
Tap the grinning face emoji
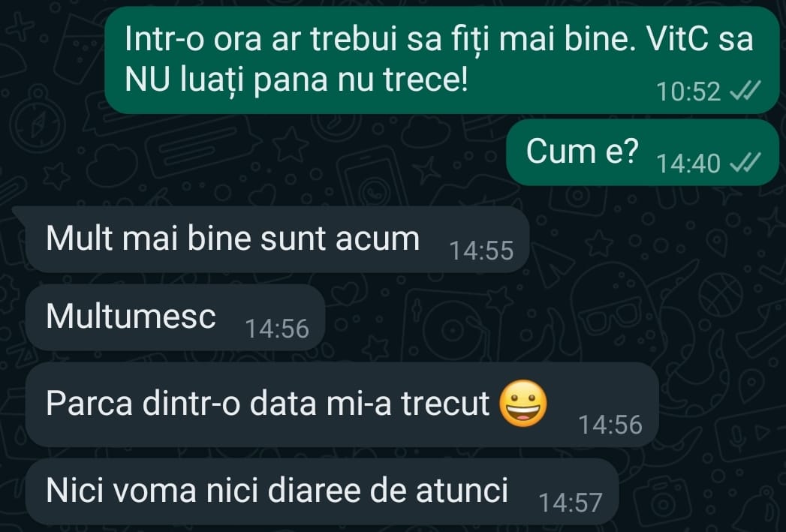click(x=522, y=403)
